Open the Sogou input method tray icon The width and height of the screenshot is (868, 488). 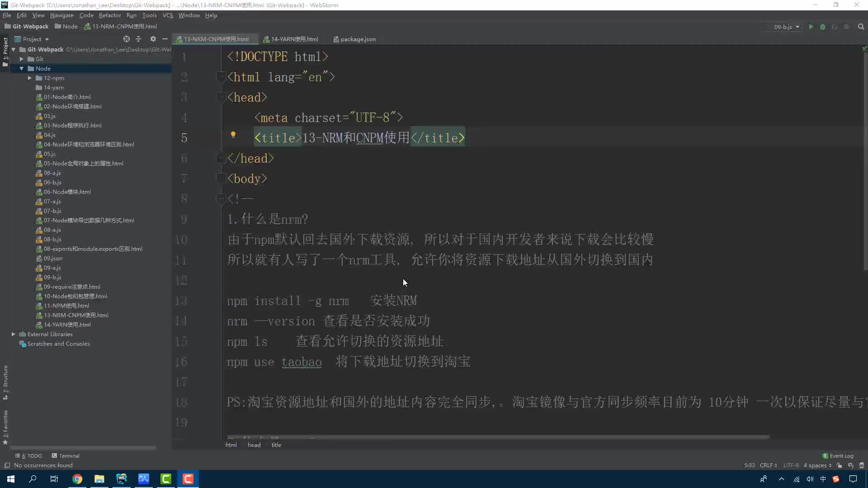pyautogui.click(x=836, y=479)
